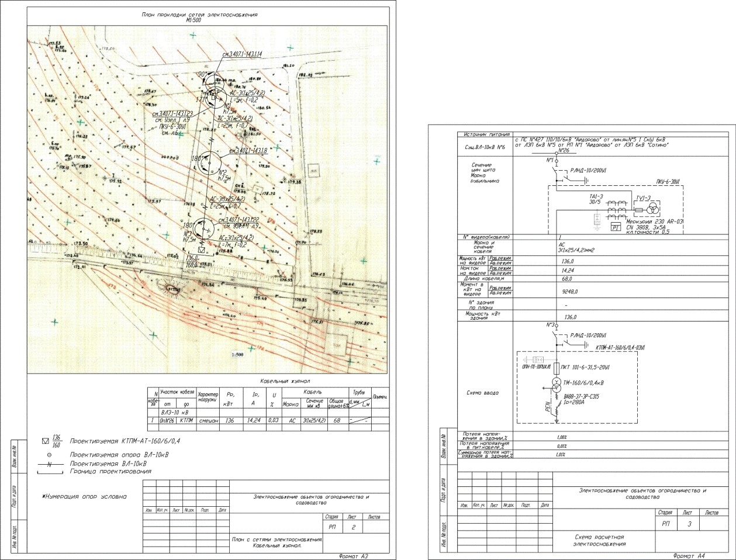Click the ВЛ-10кВ line symbol in legend
736x560 pixels.
tap(49, 464)
